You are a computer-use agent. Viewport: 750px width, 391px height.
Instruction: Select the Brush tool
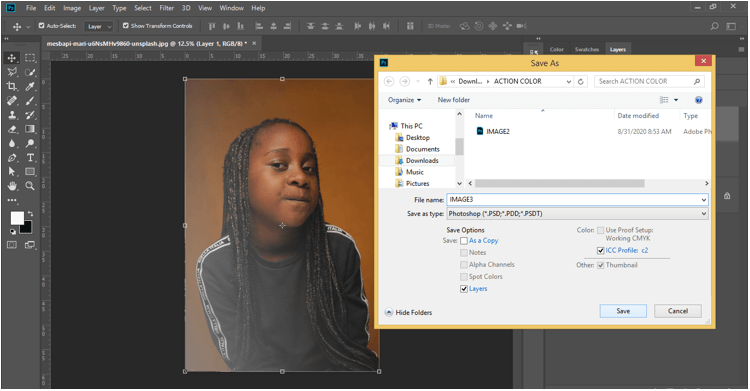(30, 101)
